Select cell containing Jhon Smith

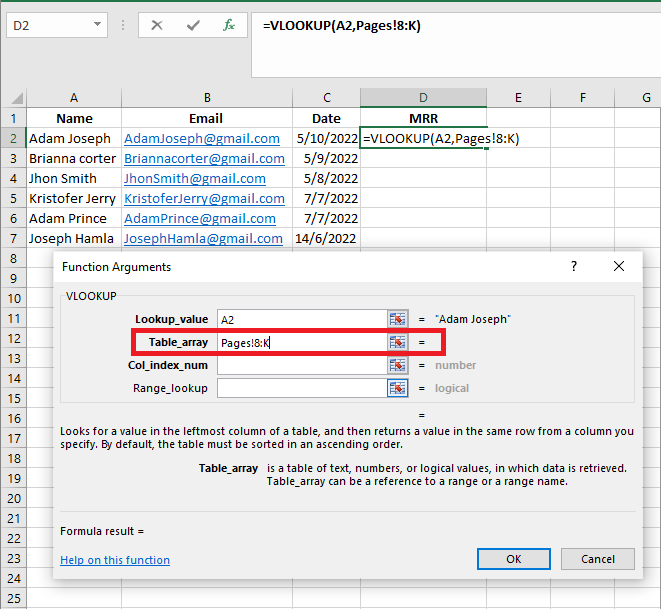click(74, 178)
